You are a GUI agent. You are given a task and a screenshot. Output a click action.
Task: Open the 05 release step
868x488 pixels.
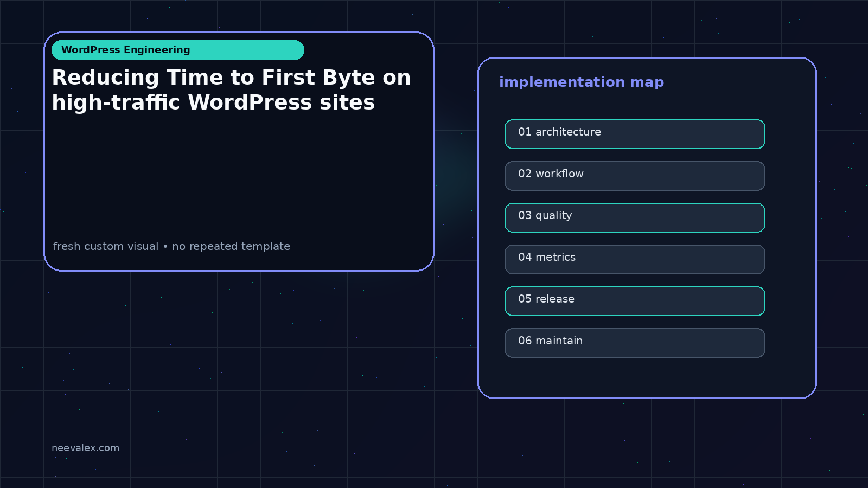(635, 301)
